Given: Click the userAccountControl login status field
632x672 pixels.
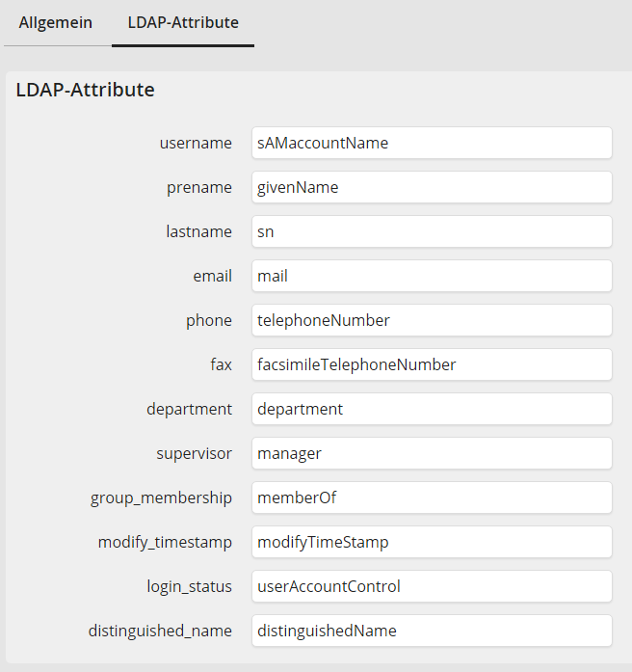Looking at the screenshot, I should point(432,586).
